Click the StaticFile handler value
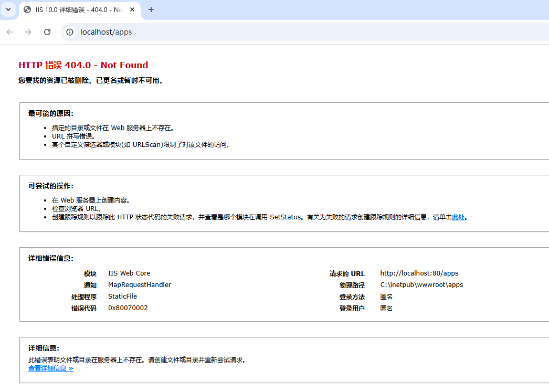This screenshot has height=392, width=549. point(122,296)
